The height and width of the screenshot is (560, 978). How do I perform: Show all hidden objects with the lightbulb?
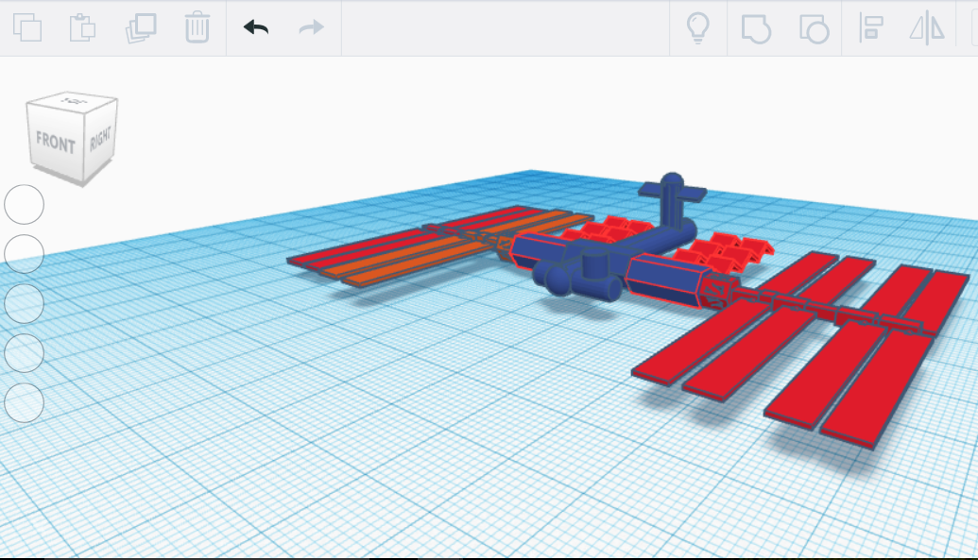pyautogui.click(x=697, y=28)
